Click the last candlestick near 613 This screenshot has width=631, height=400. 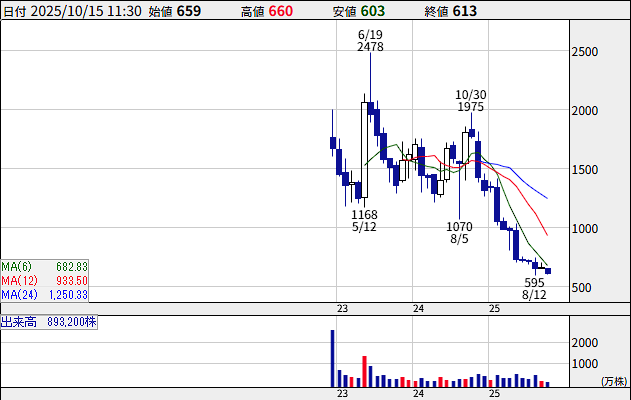point(548,271)
